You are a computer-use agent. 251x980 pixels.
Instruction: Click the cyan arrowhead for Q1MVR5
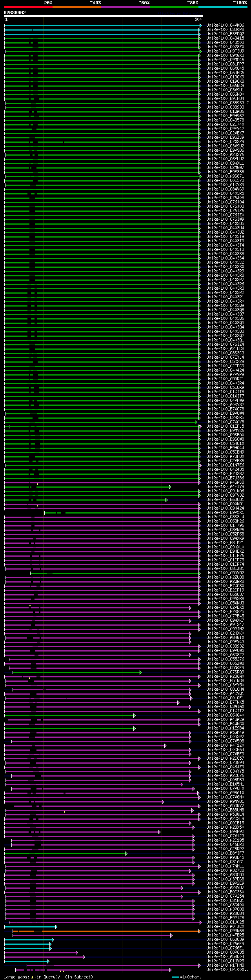point(48,961)
